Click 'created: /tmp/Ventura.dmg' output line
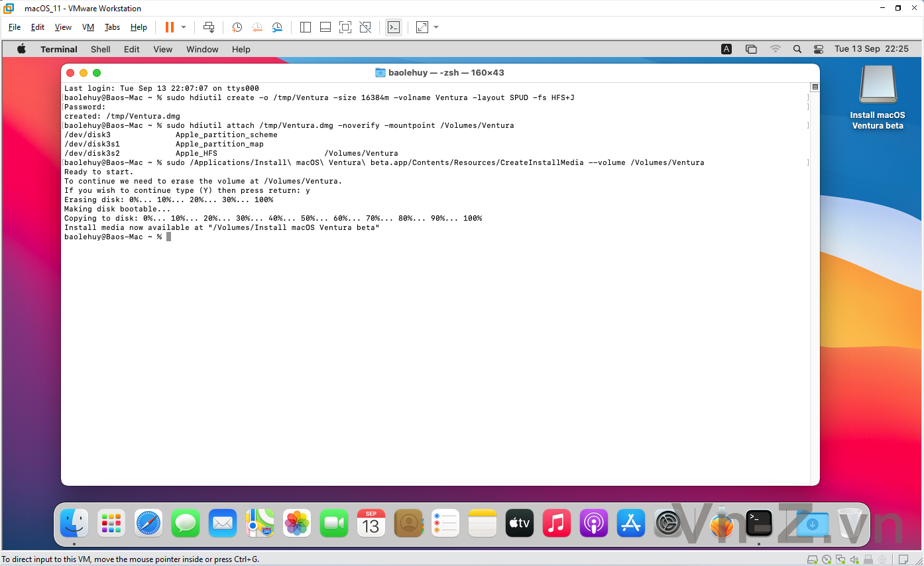Viewport: 924px width, 566px height. pos(122,116)
